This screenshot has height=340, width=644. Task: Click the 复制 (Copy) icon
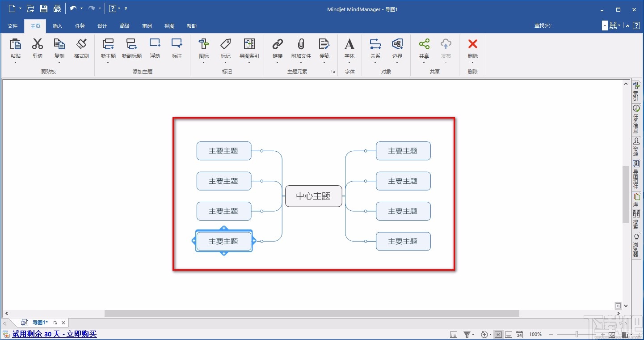[x=59, y=44]
